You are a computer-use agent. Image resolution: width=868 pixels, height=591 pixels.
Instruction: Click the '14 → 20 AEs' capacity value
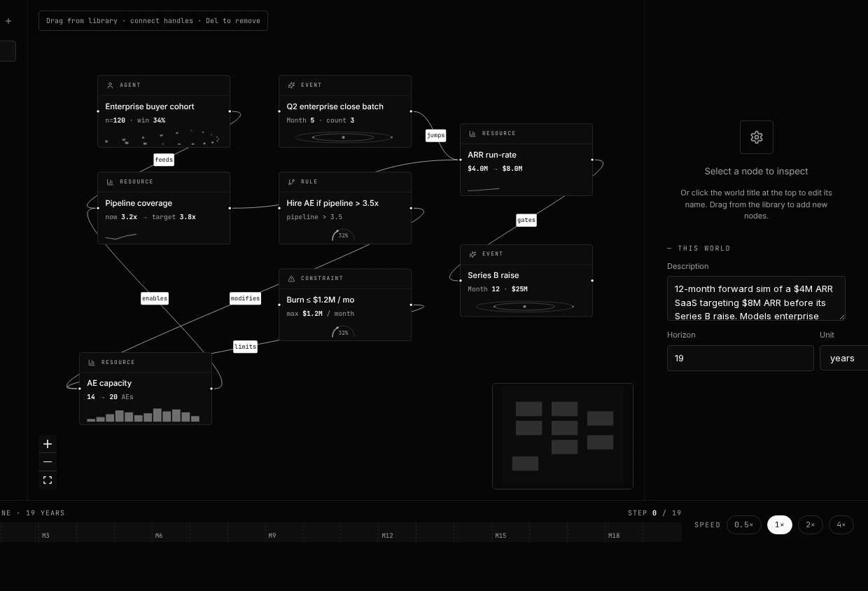point(110,397)
